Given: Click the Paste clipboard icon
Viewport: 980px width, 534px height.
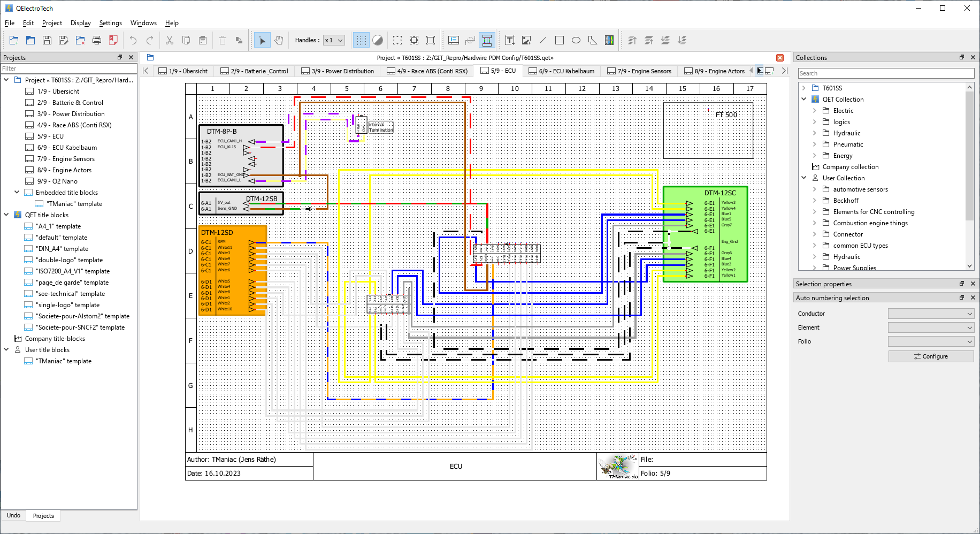Looking at the screenshot, I should tap(203, 40).
